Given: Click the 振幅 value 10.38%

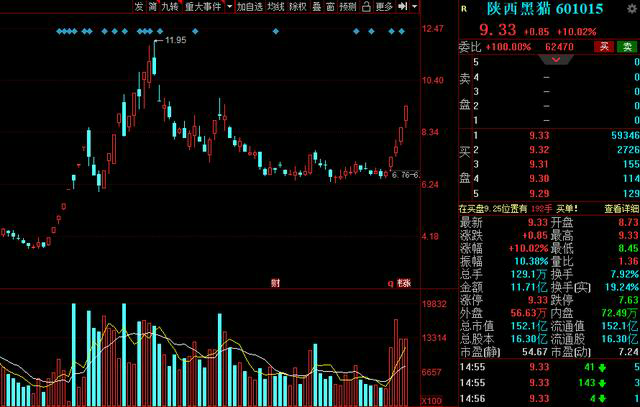Looking at the screenshot, I should coord(531,261).
